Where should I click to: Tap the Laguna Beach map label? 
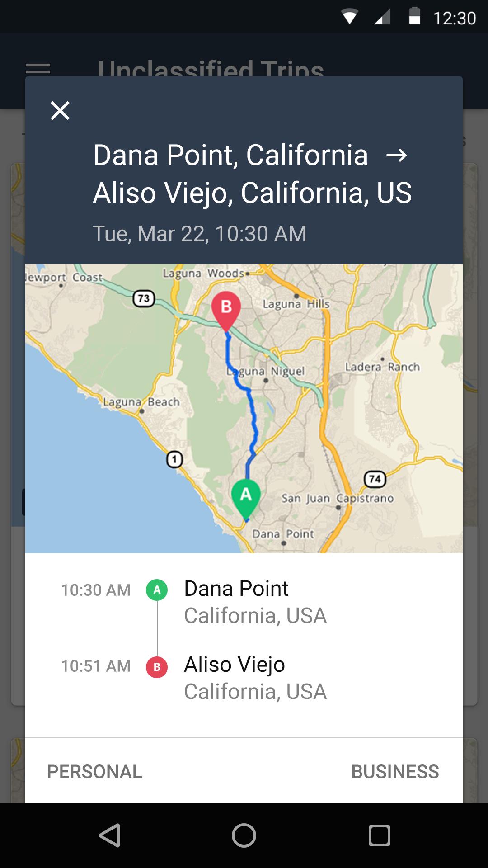point(141,402)
